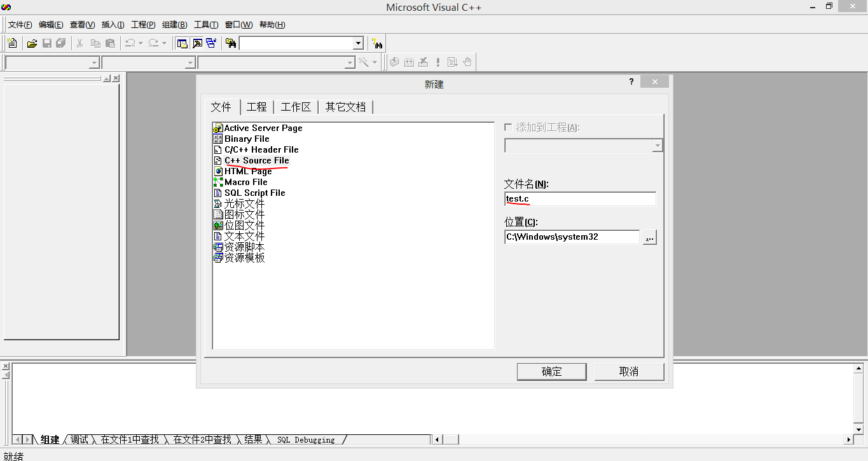Open the Undo history dropdown arrow
The width and height of the screenshot is (868, 461).
pos(141,43)
